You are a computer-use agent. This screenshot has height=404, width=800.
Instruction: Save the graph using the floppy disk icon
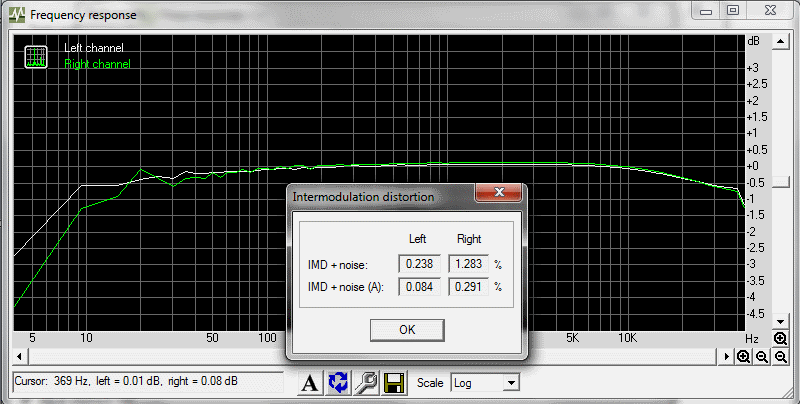[394, 383]
